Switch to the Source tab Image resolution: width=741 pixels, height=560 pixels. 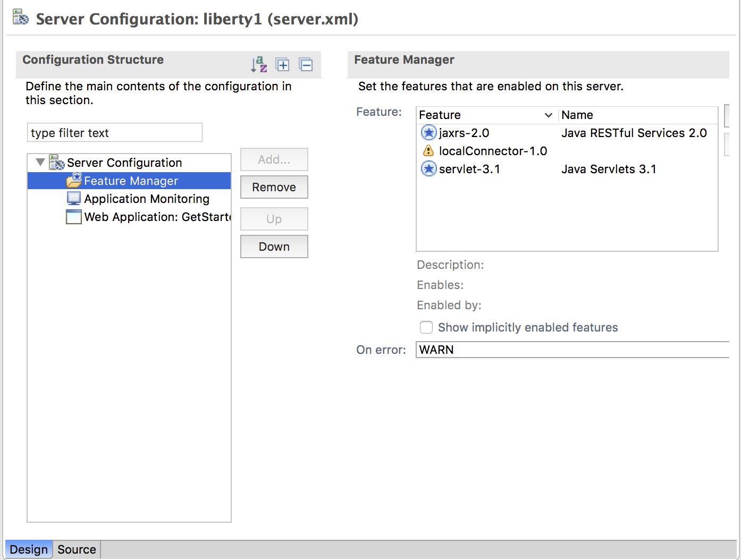[77, 549]
